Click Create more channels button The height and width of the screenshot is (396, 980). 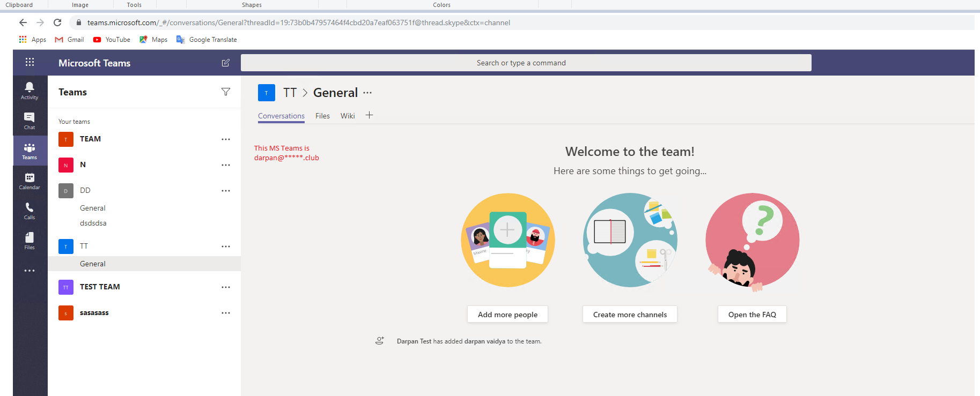pos(630,315)
